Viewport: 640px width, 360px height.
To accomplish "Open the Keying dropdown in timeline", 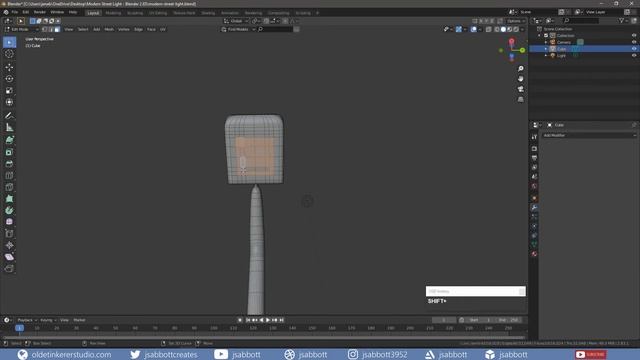I will click(48, 320).
